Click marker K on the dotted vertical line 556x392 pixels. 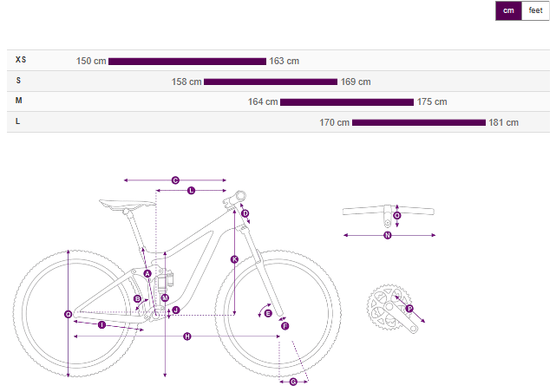coord(234,259)
